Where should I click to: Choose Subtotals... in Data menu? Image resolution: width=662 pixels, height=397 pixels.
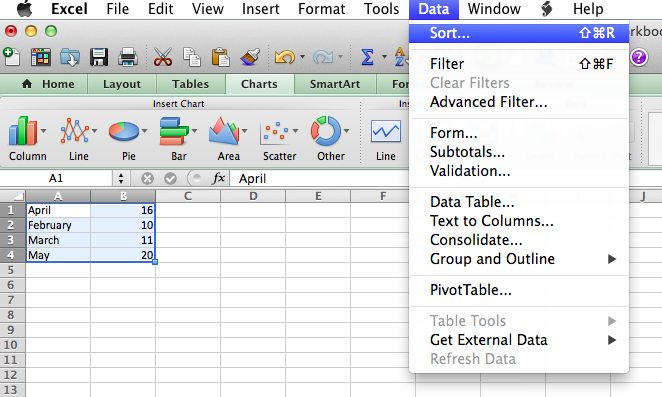[519, 152]
